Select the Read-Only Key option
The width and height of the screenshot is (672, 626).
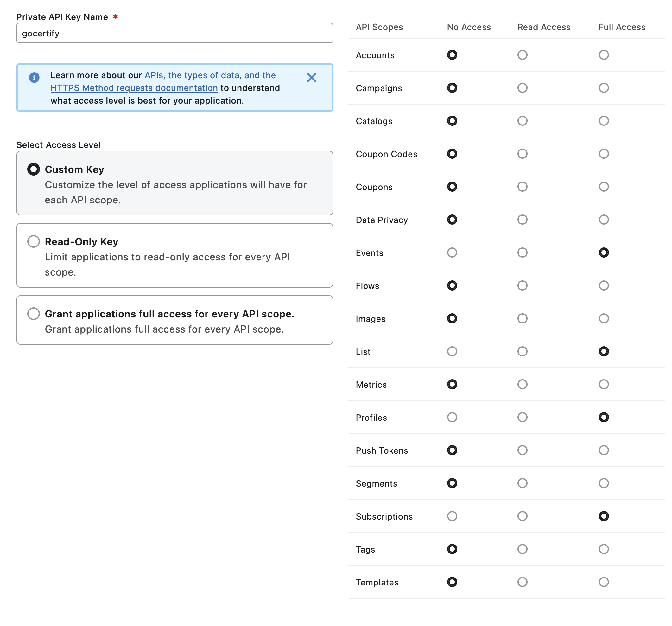click(34, 241)
